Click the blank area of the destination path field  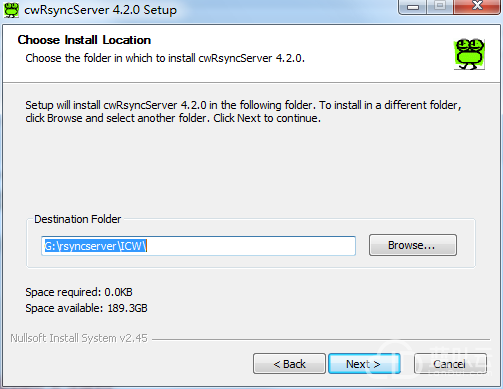[251, 246]
